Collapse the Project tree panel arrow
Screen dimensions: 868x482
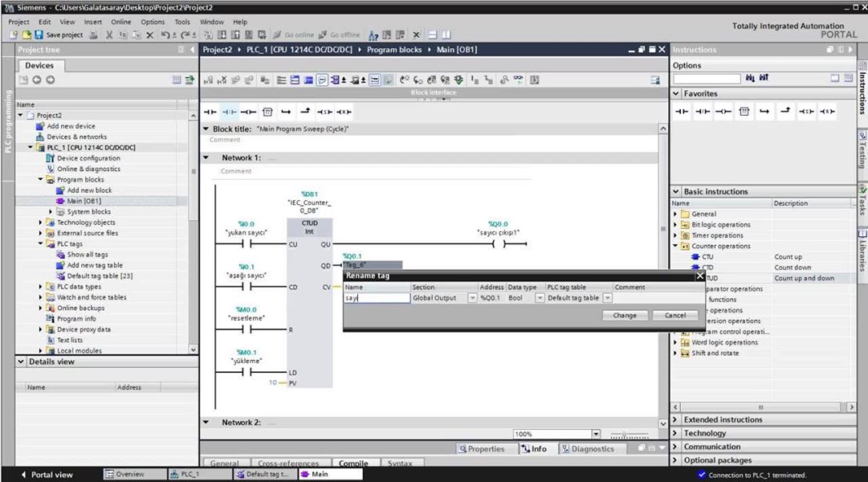[192, 49]
